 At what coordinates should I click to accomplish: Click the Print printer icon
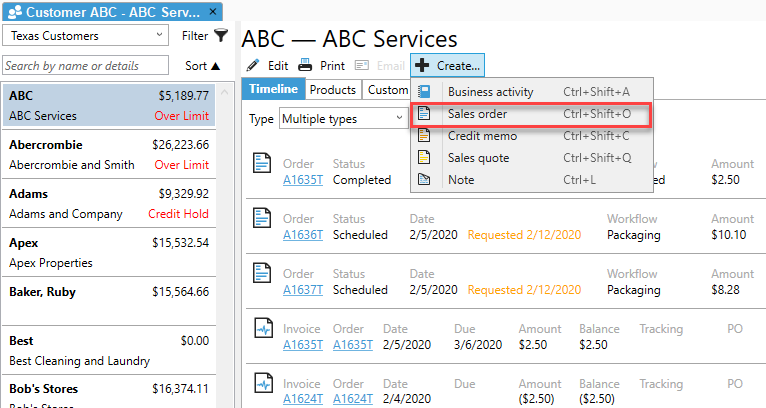pos(305,65)
